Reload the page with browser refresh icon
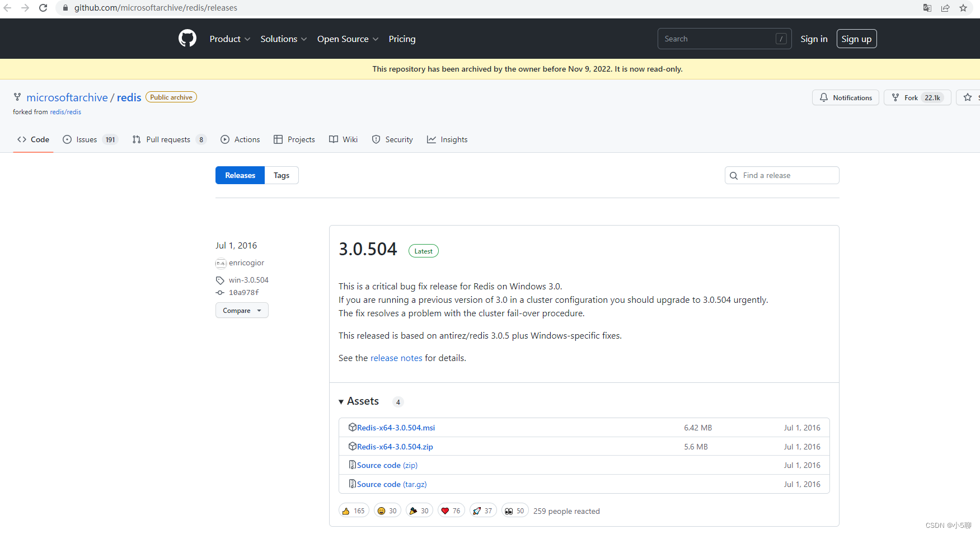This screenshot has height=534, width=980. [x=43, y=8]
